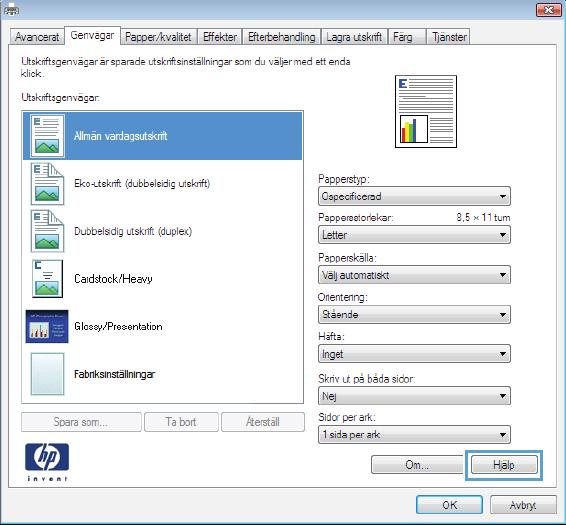Expand the Pappersstorlekar Letter dropdown

pyautogui.click(x=414, y=235)
